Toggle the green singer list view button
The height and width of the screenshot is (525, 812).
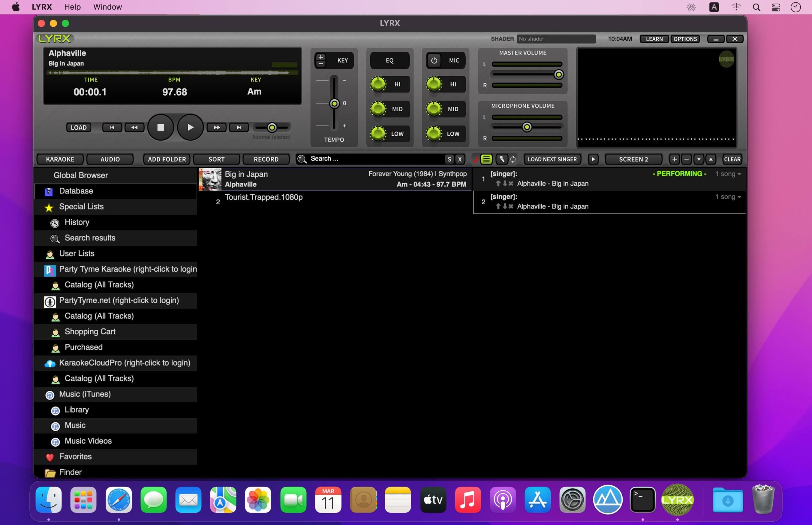[486, 159]
